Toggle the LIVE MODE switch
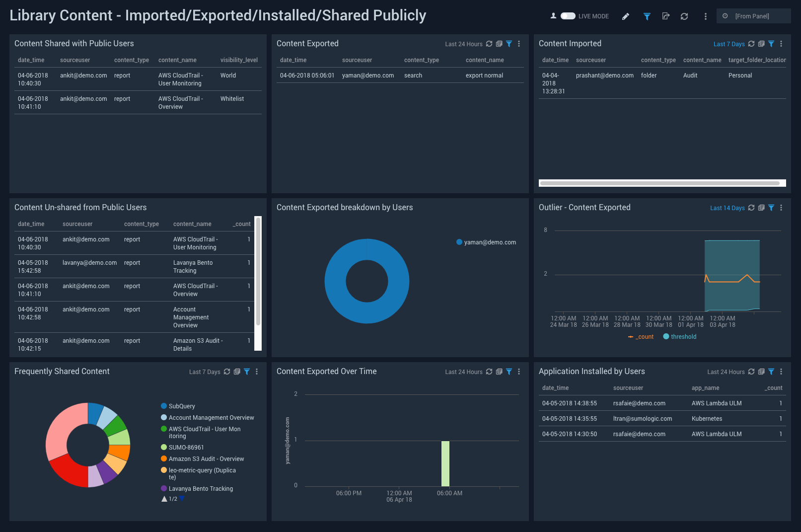801x532 pixels. pos(568,16)
